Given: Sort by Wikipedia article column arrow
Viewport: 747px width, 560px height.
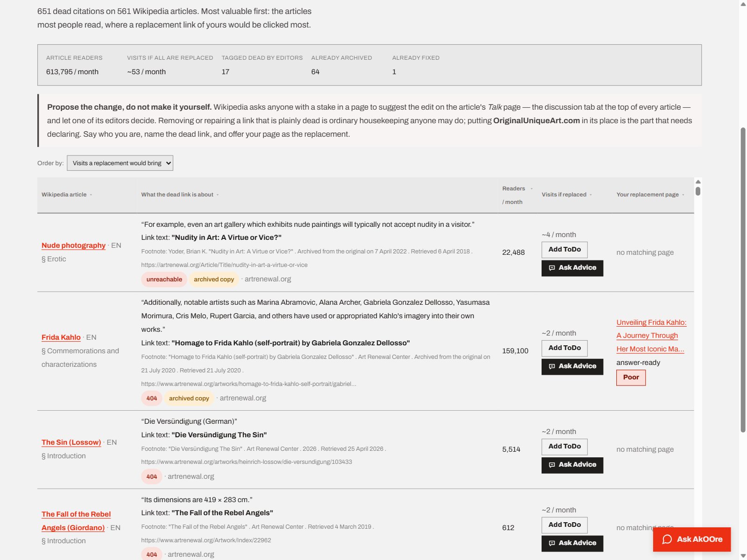Looking at the screenshot, I should [x=91, y=195].
